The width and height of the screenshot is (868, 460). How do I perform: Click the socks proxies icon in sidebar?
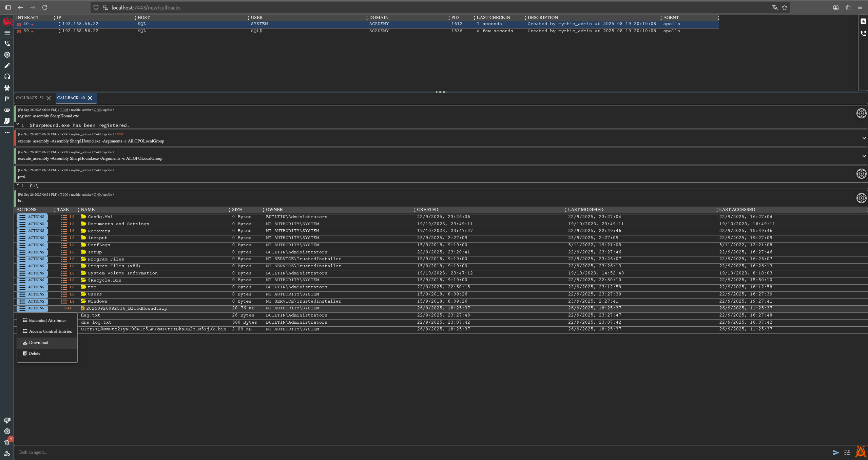coord(7,121)
